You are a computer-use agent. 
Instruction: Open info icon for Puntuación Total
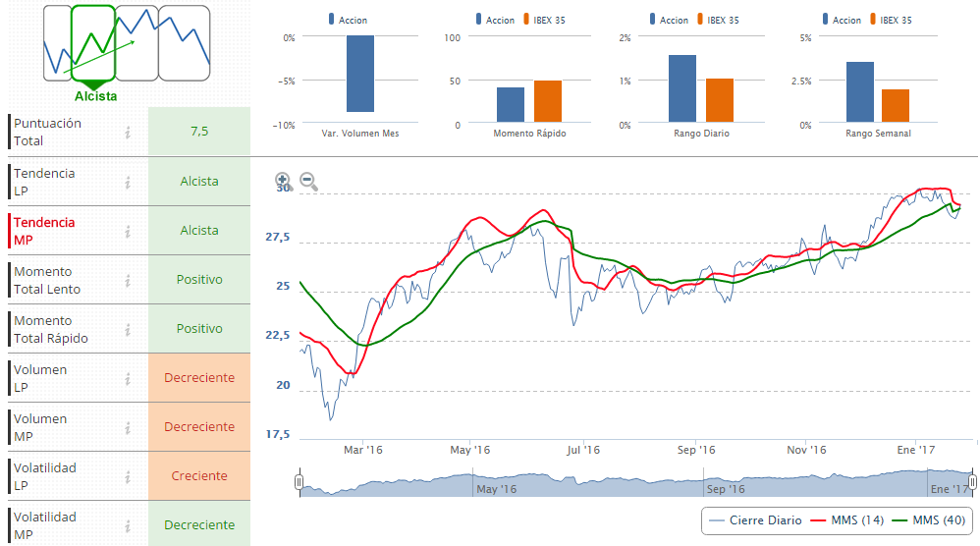pos(128,132)
